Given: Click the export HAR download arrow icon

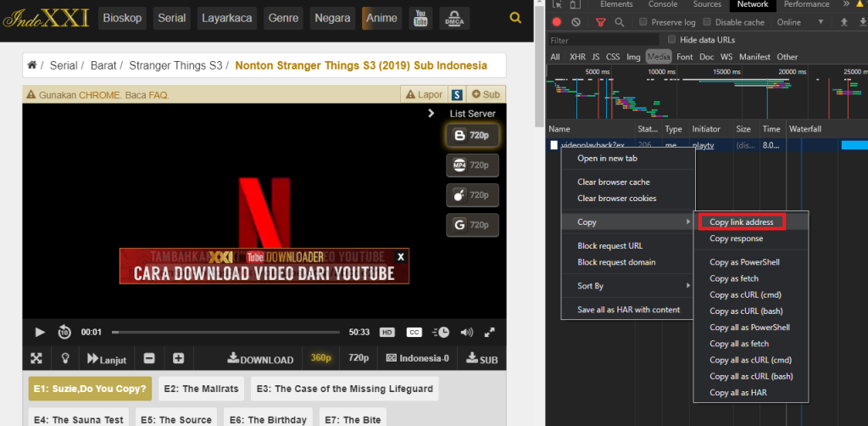Looking at the screenshot, I should pyautogui.click(x=861, y=22).
